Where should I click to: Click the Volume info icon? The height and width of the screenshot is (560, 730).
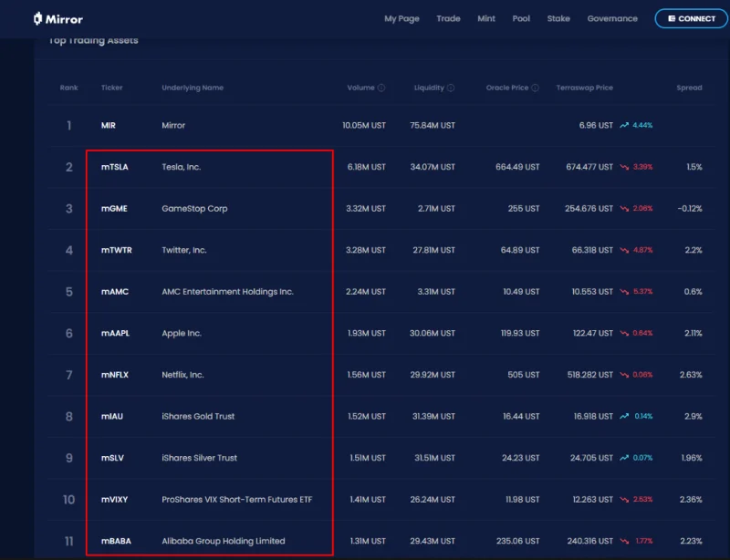pos(381,88)
